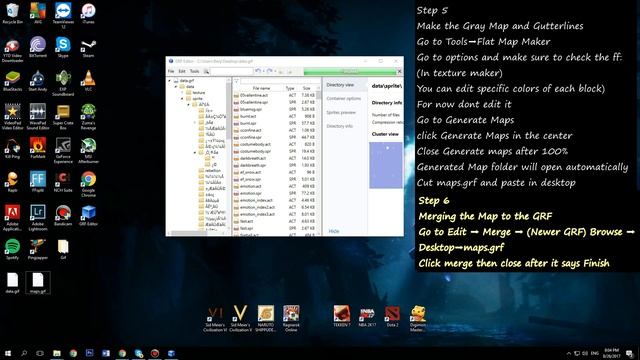Open the taskbar search magnifier
This screenshot has height=360, width=640.
[x=24, y=353]
